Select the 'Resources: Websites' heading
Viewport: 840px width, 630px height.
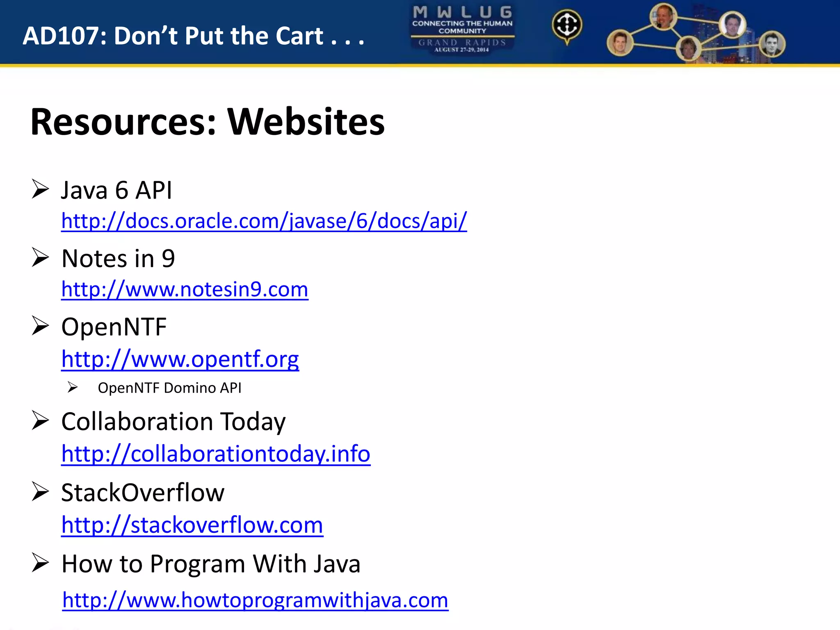point(208,122)
